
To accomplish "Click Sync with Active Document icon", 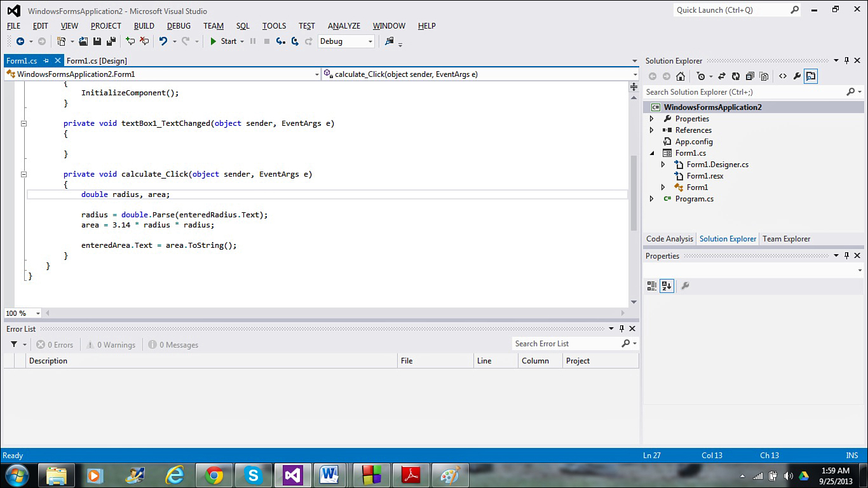I will tap(722, 76).
